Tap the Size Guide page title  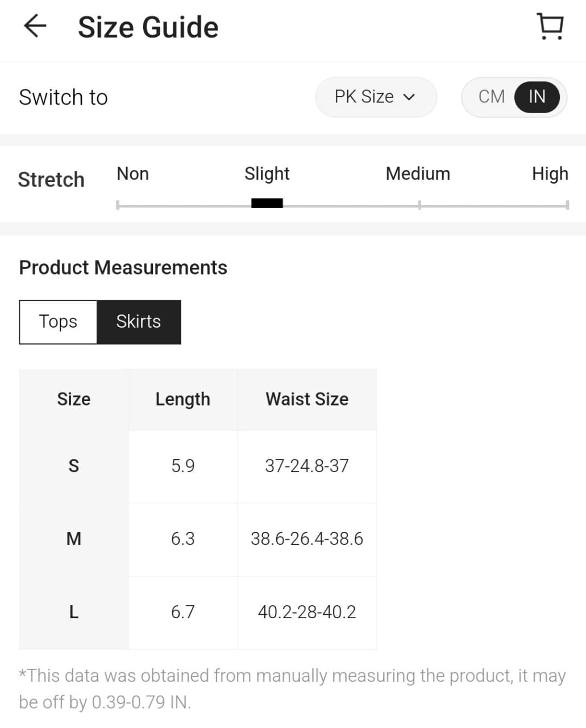point(148,27)
